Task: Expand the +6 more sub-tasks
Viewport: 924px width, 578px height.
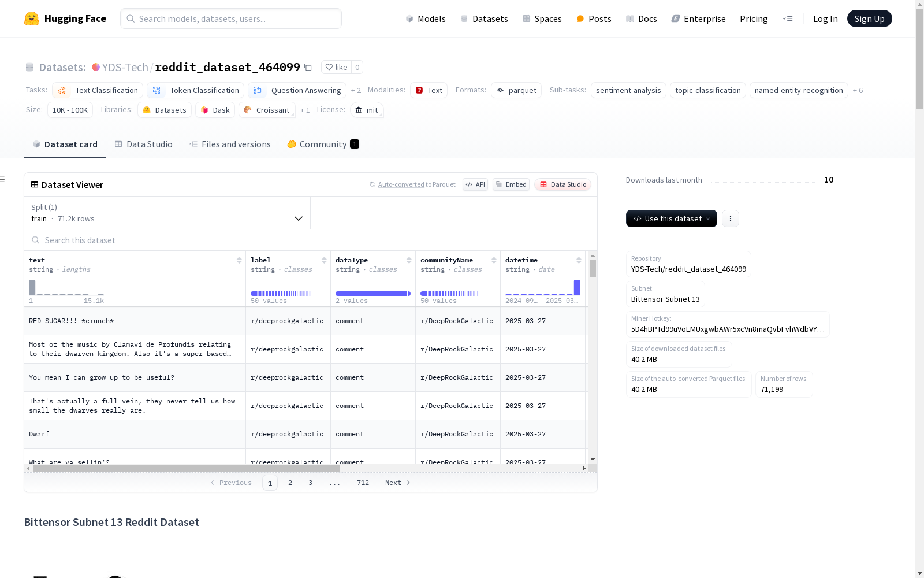Action: pyautogui.click(x=858, y=90)
